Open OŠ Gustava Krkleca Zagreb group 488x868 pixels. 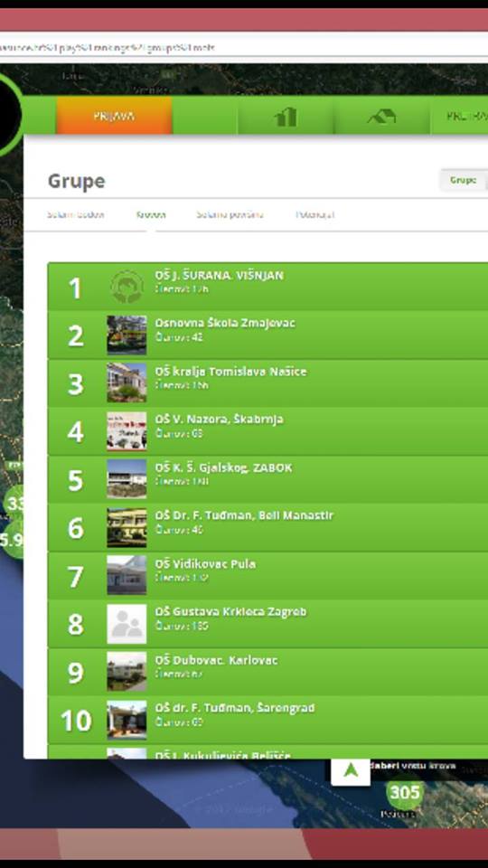[230, 612]
